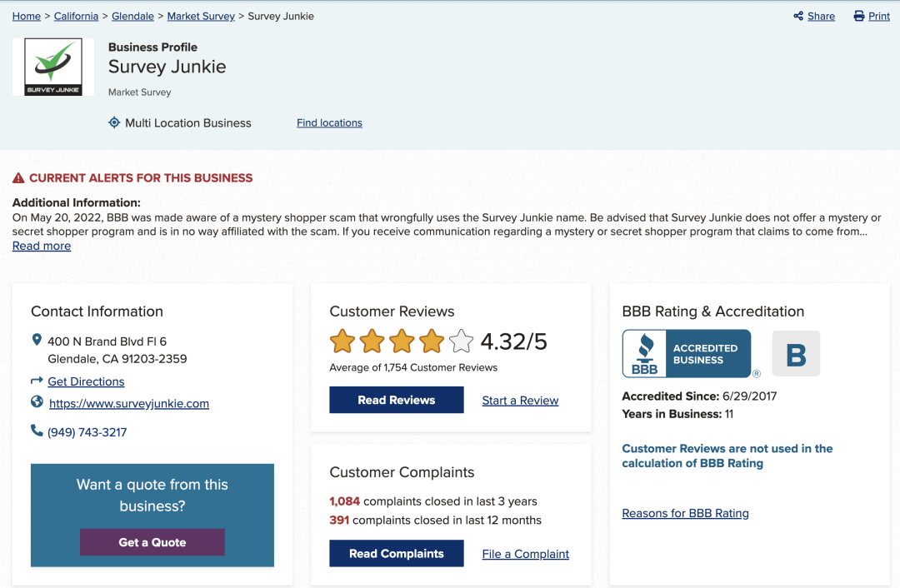This screenshot has width=900, height=588.
Task: Click the phone icon
Action: pos(37,431)
